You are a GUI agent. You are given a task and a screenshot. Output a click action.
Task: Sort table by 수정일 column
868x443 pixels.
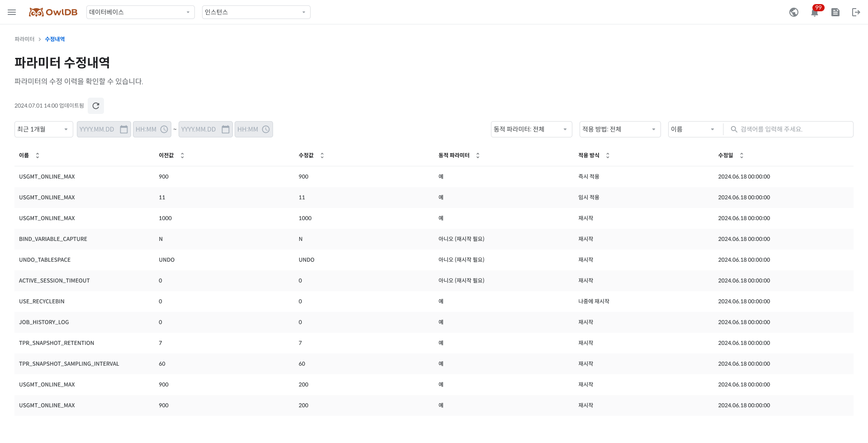(741, 156)
